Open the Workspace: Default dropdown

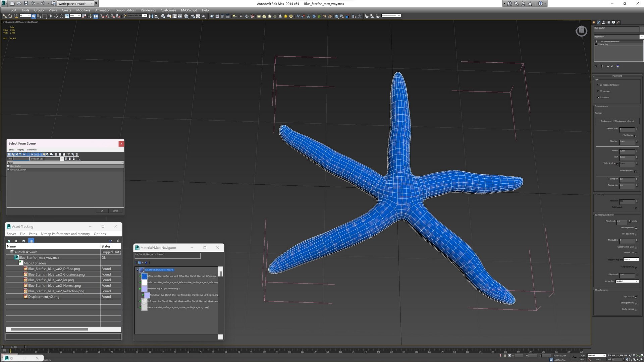75,3
